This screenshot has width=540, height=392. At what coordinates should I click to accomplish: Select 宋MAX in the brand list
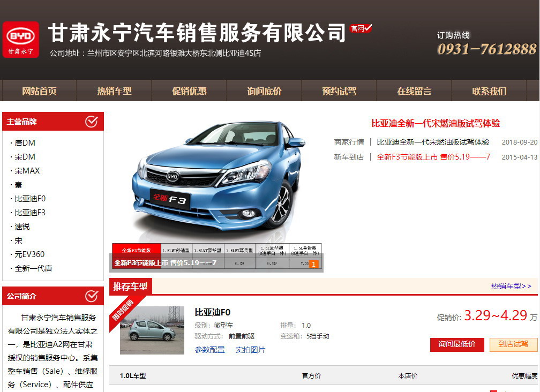pos(27,171)
